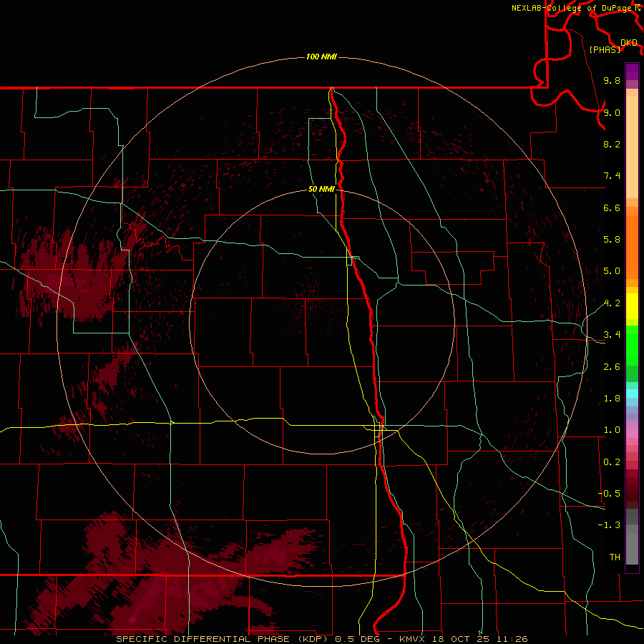Click the "-0.5" scale value

click(609, 494)
